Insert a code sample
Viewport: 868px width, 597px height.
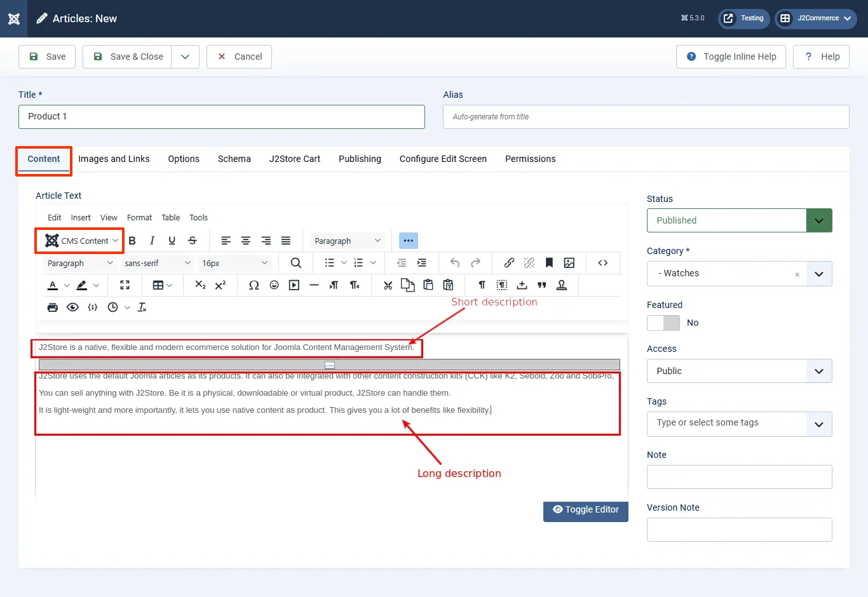(x=93, y=307)
